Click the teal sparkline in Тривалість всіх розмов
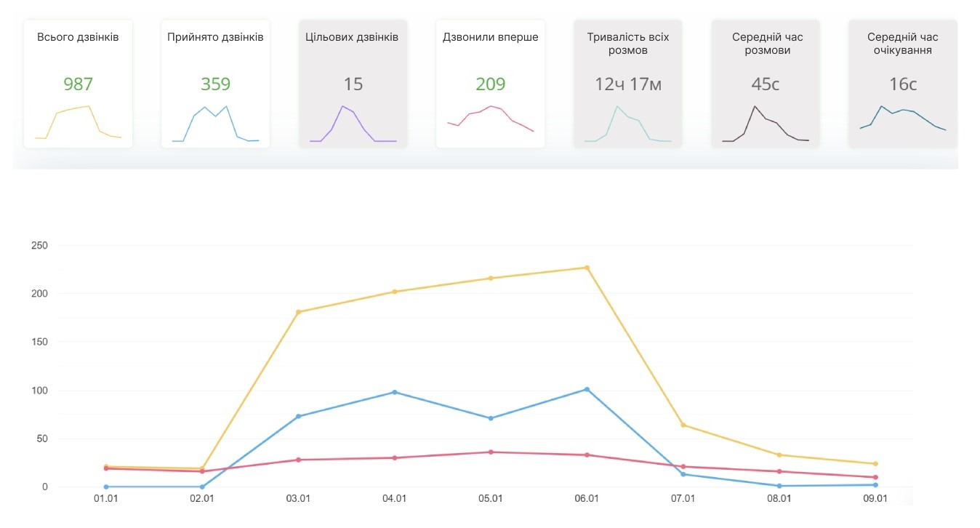 pyautogui.click(x=628, y=124)
